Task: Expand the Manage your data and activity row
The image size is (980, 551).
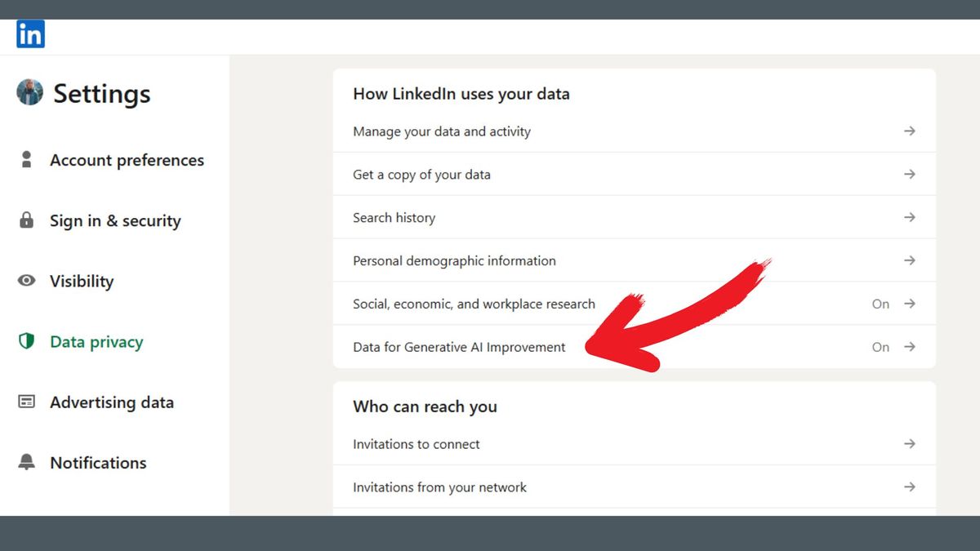Action: pos(909,131)
